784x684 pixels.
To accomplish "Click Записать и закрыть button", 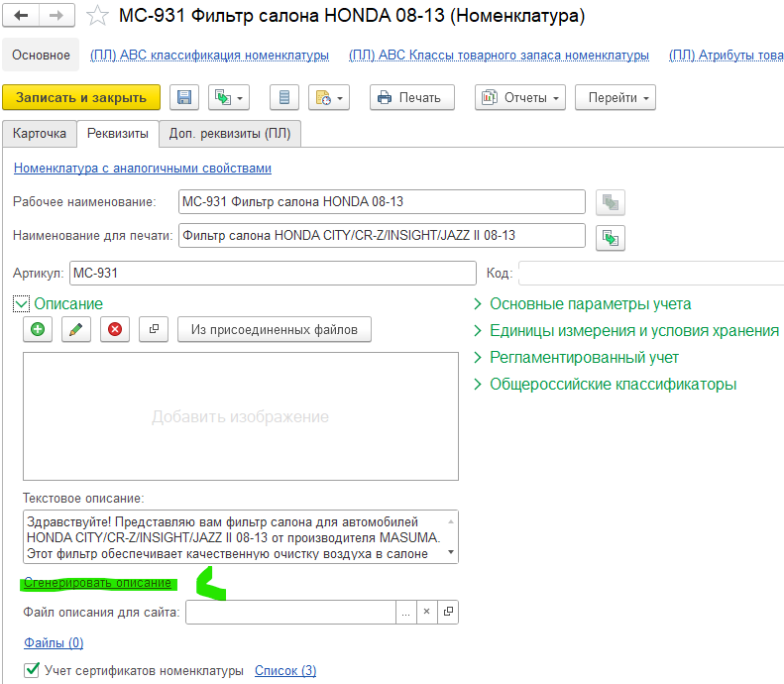I will tap(81, 97).
